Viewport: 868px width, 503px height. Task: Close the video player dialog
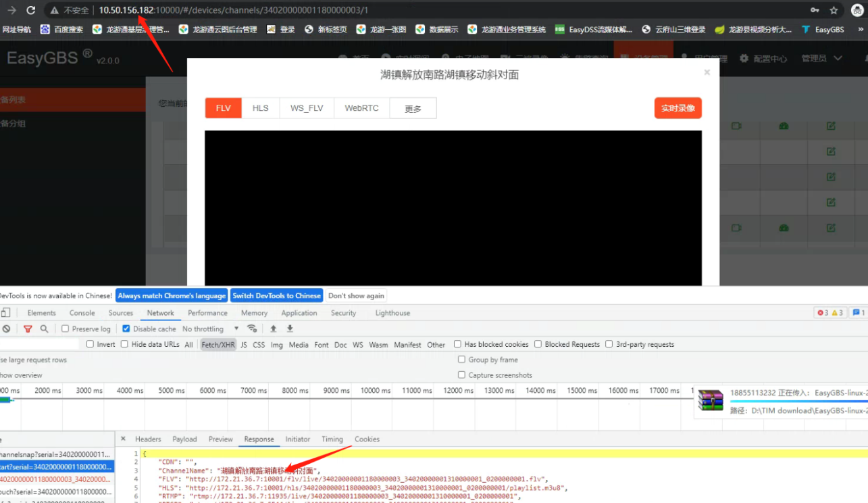coord(707,72)
